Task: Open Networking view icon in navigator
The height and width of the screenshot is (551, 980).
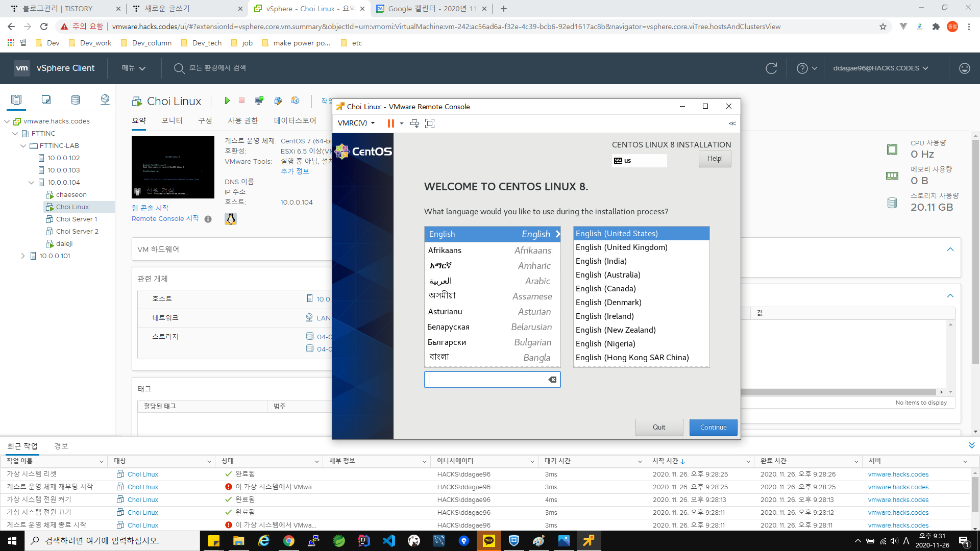Action: (105, 99)
